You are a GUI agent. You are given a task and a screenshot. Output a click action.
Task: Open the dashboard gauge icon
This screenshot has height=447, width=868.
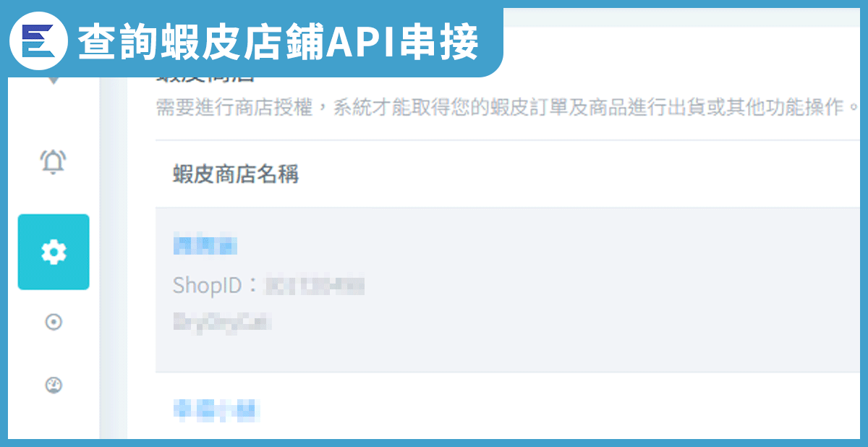click(x=54, y=386)
